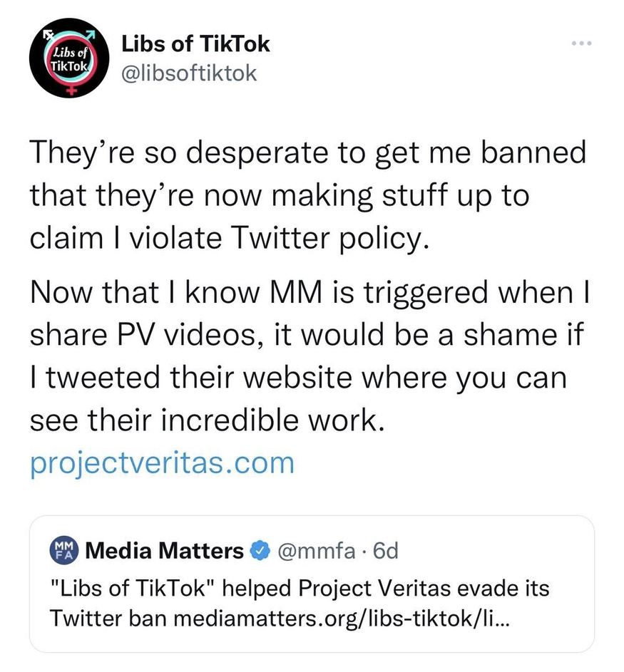624x672 pixels.
Task: Click the paragraph starting "They're so desperate"
Action: coord(307,195)
